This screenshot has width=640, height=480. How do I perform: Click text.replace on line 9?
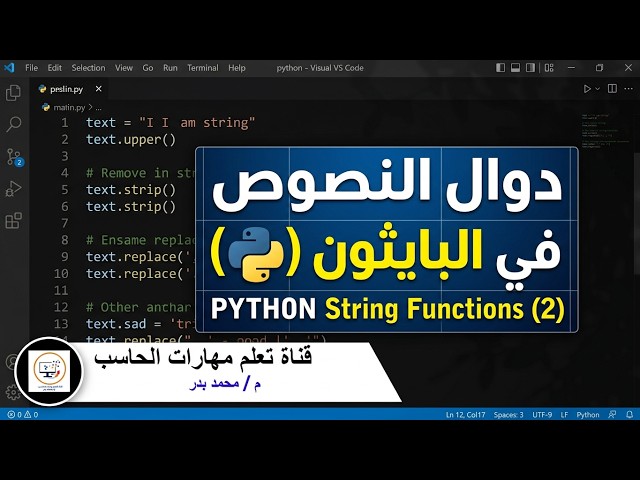click(141, 257)
